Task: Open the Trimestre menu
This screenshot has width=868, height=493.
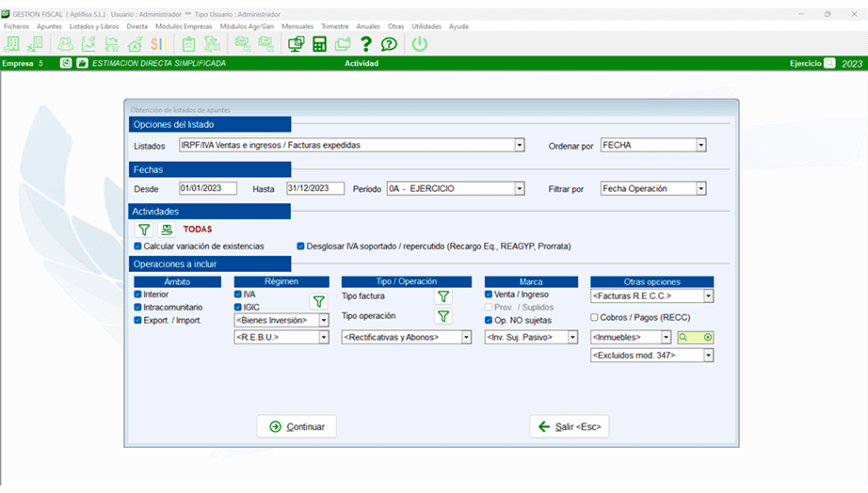Action: (x=334, y=26)
